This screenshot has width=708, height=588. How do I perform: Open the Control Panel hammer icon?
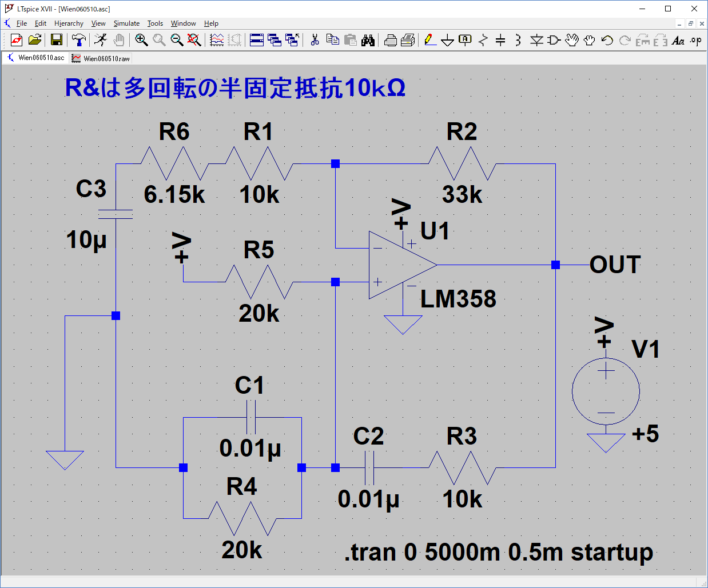coord(79,40)
